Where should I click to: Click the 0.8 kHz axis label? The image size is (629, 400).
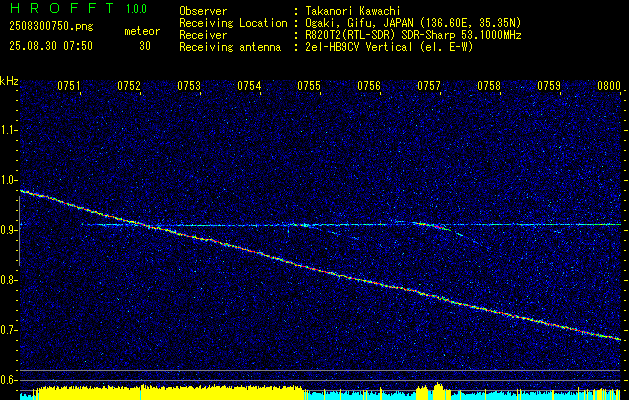7,280
